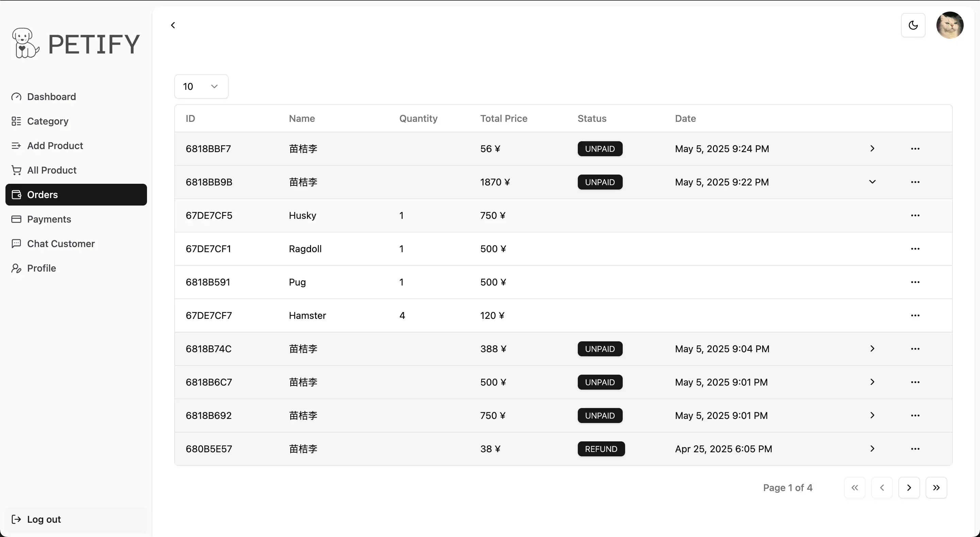
Task: Expand order 6818BBF7 row chevron
Action: (872, 148)
